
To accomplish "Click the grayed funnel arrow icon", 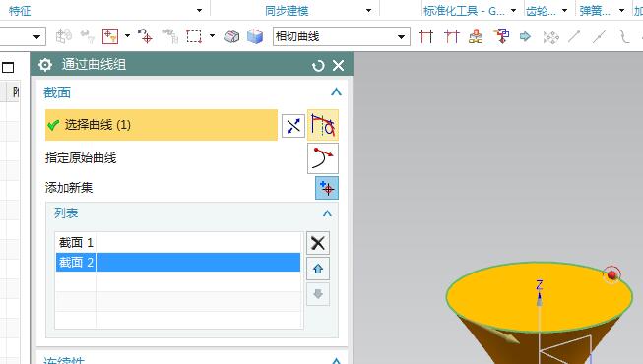I will tap(88, 36).
